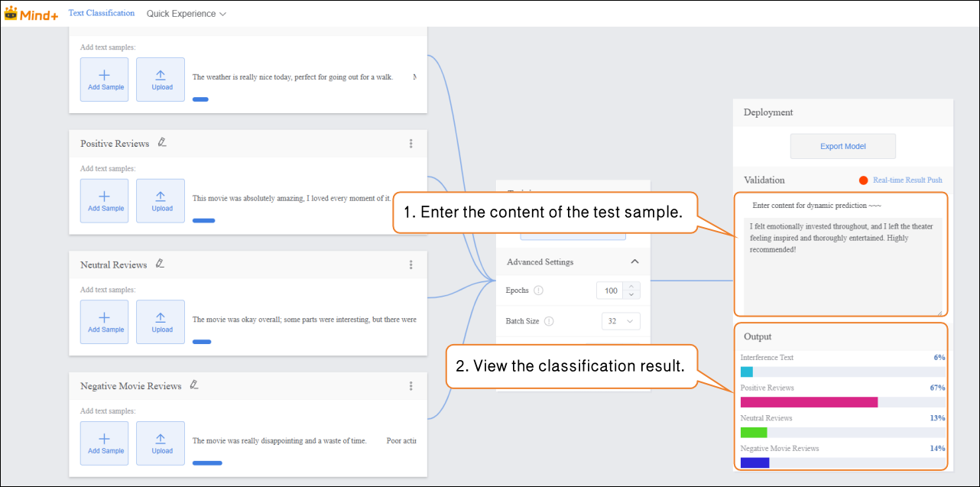This screenshot has width=980, height=487.
Task: Collapse the Advanced Settings section
Action: coord(634,262)
